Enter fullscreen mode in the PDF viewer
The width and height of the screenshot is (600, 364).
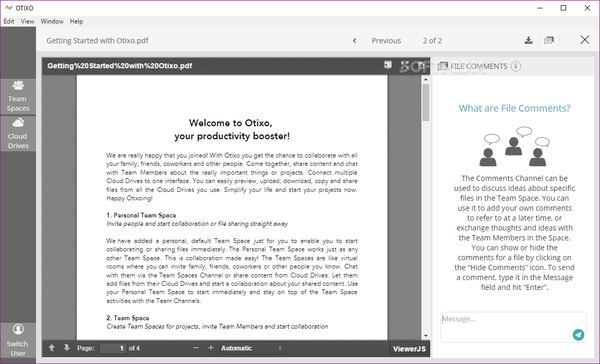(405, 65)
